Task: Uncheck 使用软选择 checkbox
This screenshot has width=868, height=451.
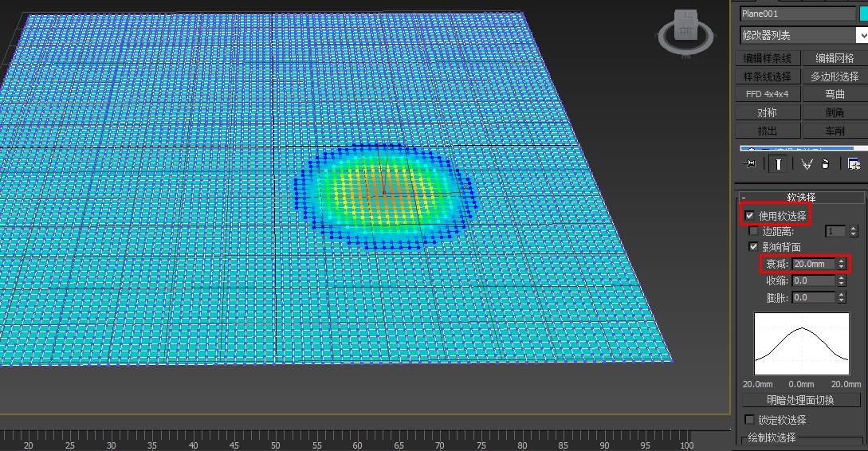Action: coord(749,216)
